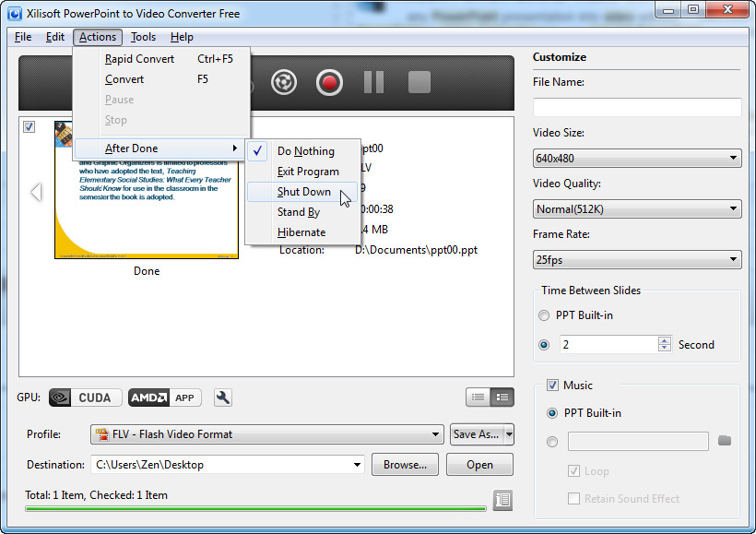
Task: Expand the Destination path dropdown
Action: coord(357,465)
